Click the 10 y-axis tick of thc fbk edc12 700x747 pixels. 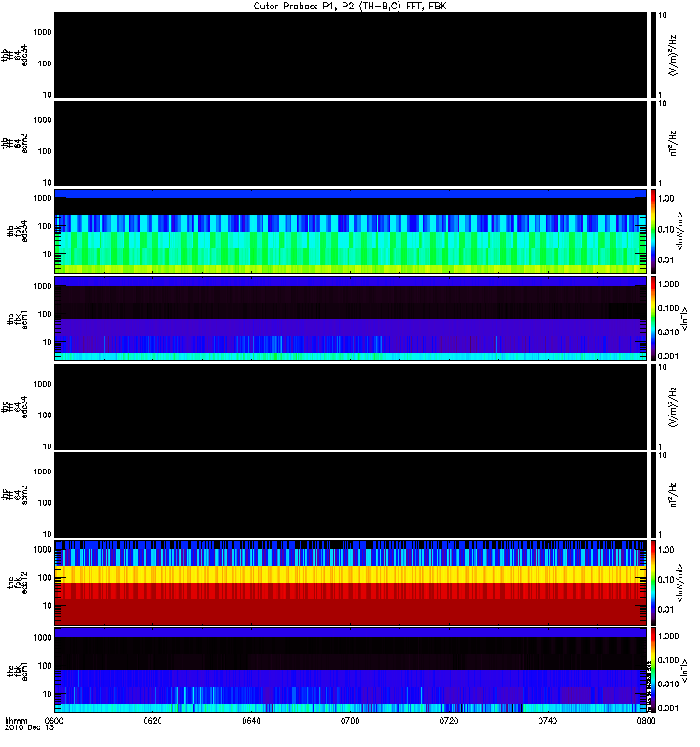tap(48, 606)
